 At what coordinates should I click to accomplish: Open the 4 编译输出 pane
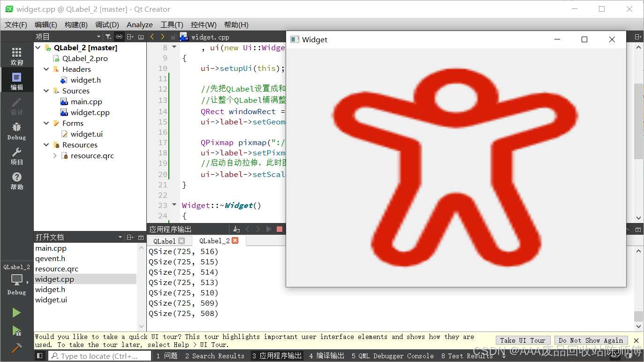[x=326, y=356]
